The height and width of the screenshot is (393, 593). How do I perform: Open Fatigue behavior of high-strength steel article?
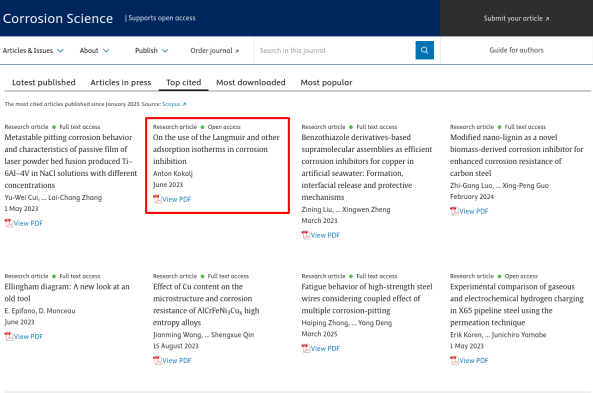[367, 298]
